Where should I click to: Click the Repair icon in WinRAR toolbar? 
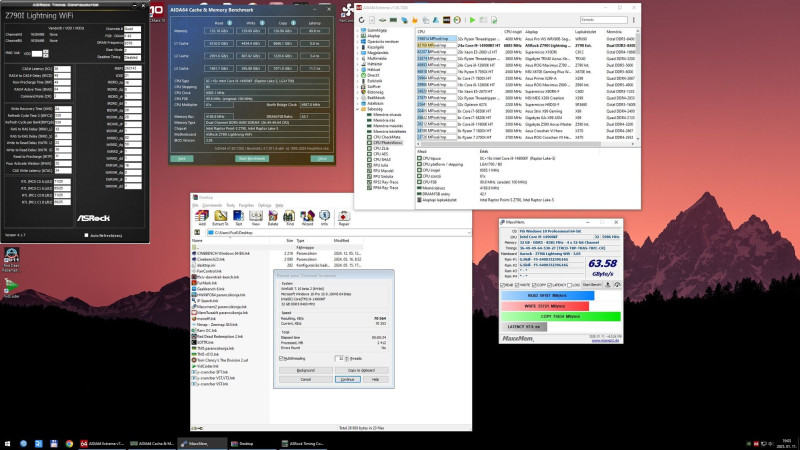(344, 217)
